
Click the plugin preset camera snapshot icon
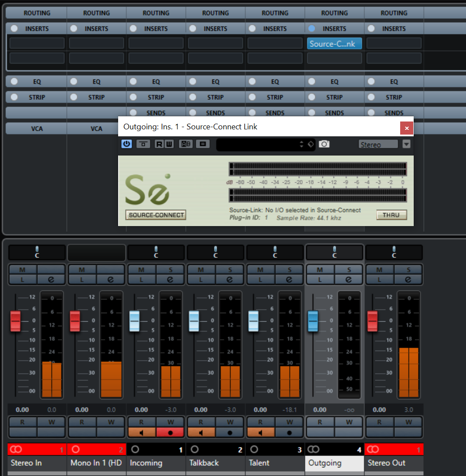[x=324, y=144]
